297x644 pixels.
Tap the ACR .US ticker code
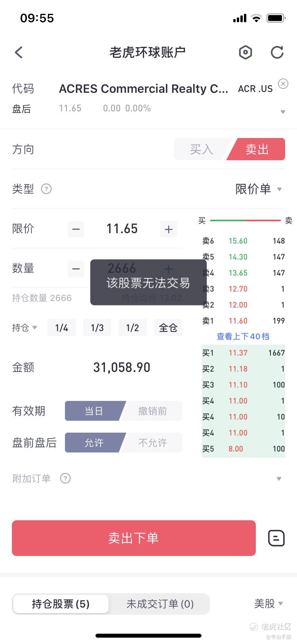point(255,89)
